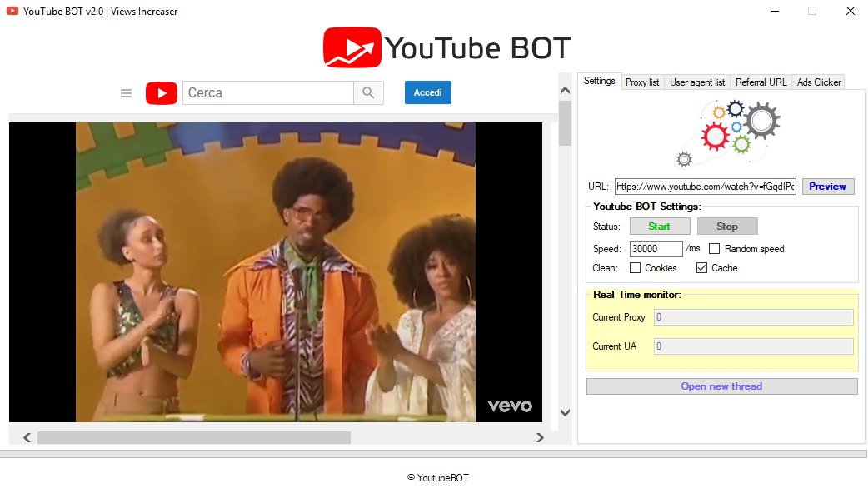Close the YouTube BOT window
Screen dimensions: 868x488
click(x=851, y=11)
